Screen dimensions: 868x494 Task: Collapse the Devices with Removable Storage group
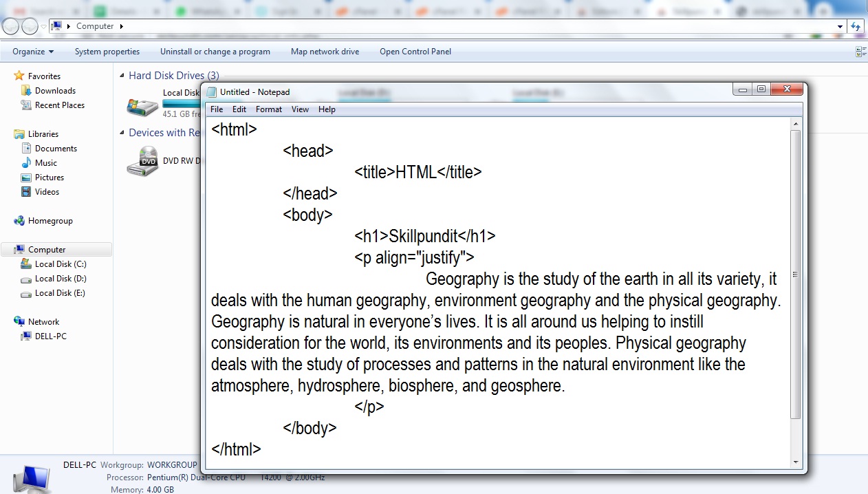122,133
